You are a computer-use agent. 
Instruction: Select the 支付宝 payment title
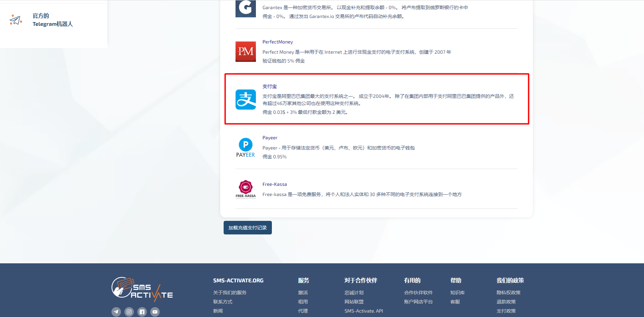pyautogui.click(x=269, y=86)
